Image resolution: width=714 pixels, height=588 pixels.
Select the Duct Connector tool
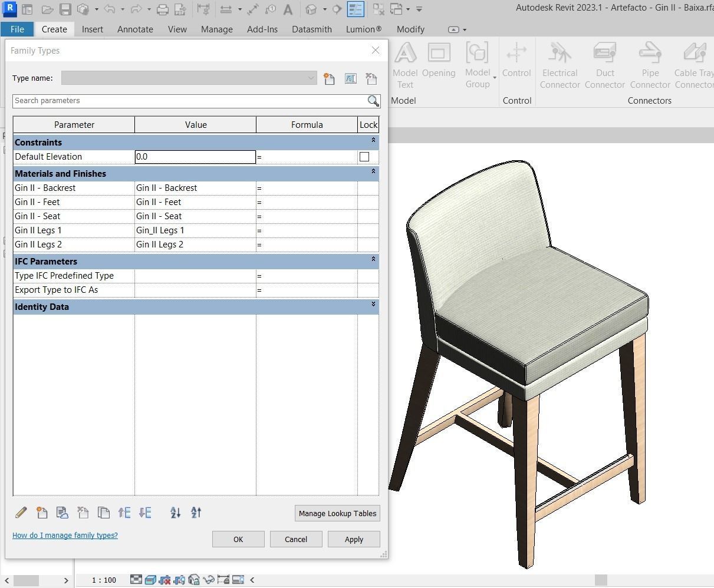(605, 65)
